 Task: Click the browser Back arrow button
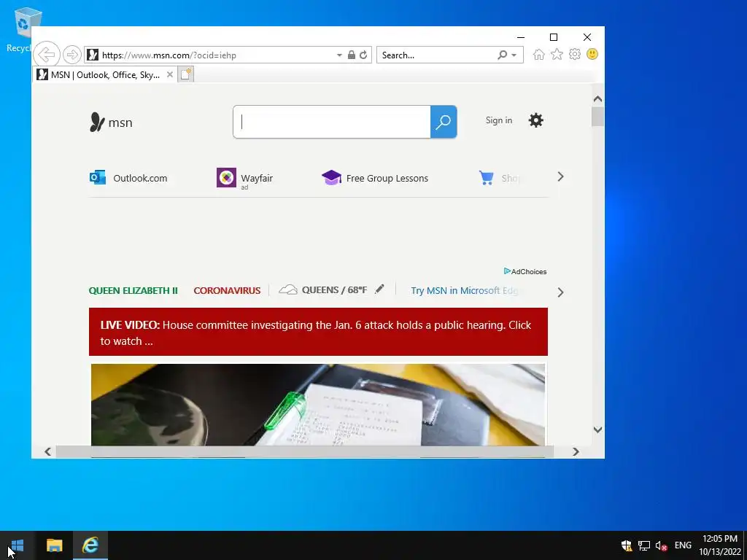point(47,55)
